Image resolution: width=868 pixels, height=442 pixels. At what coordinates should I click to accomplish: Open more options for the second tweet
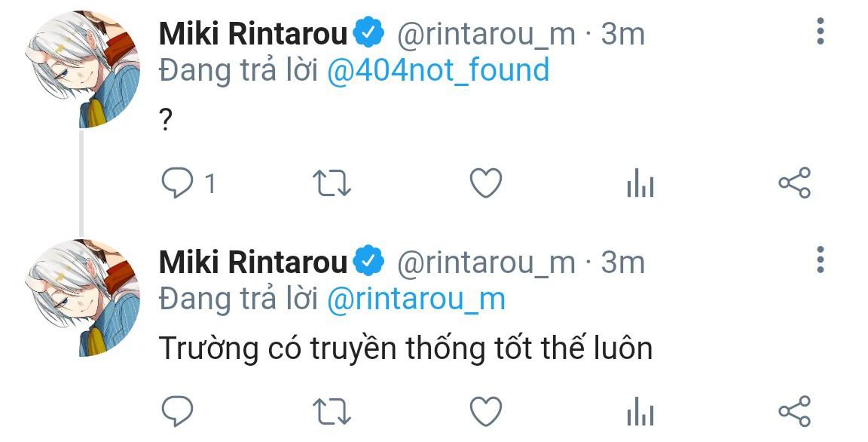tap(820, 259)
